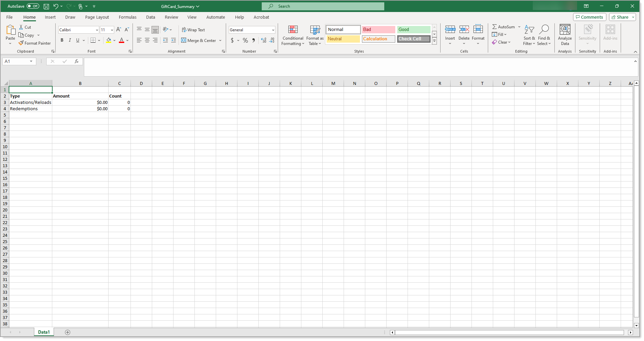Click the Analyze Data icon
This screenshot has height=341, width=644.
coord(565,29)
